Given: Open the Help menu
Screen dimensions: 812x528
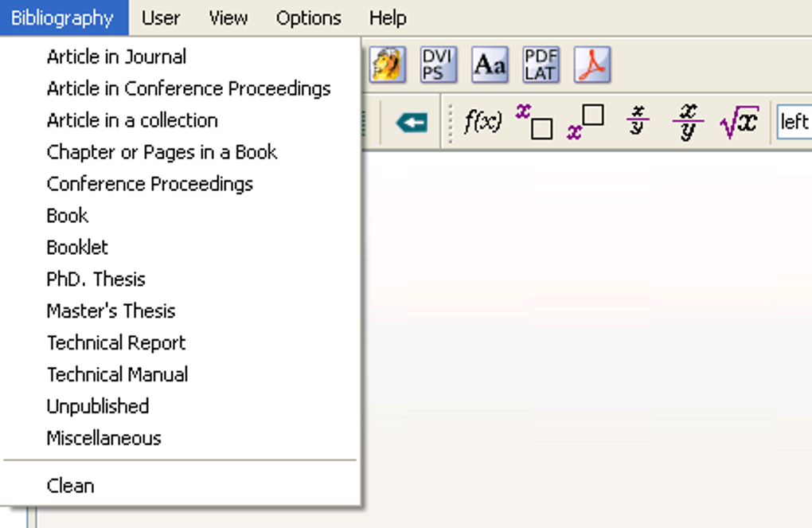Looking at the screenshot, I should coord(388,18).
